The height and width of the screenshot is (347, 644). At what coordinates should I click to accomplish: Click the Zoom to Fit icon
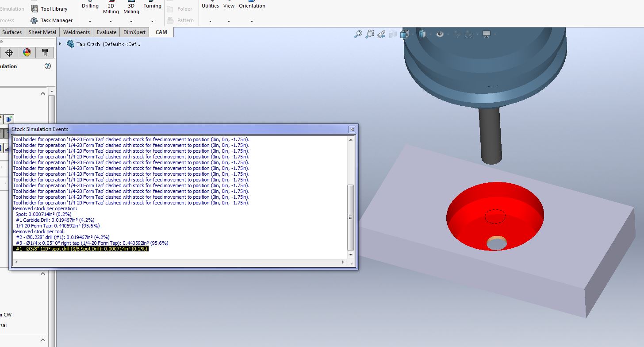(358, 34)
